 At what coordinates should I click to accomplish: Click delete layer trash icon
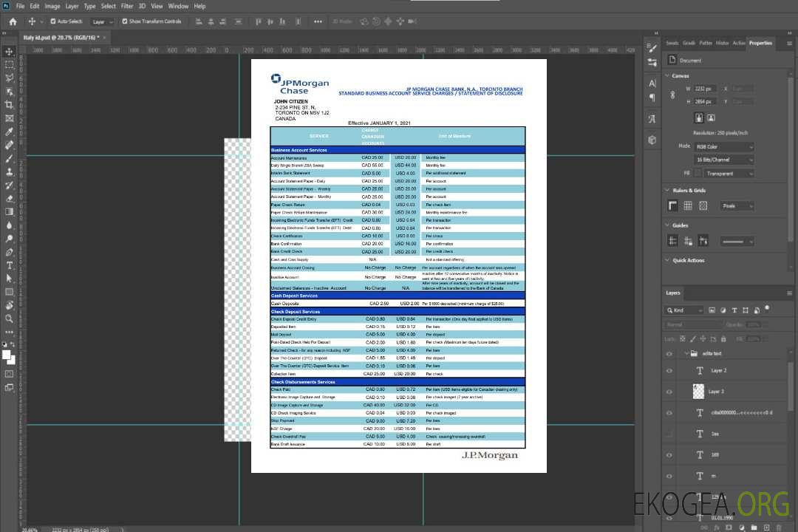click(779, 528)
